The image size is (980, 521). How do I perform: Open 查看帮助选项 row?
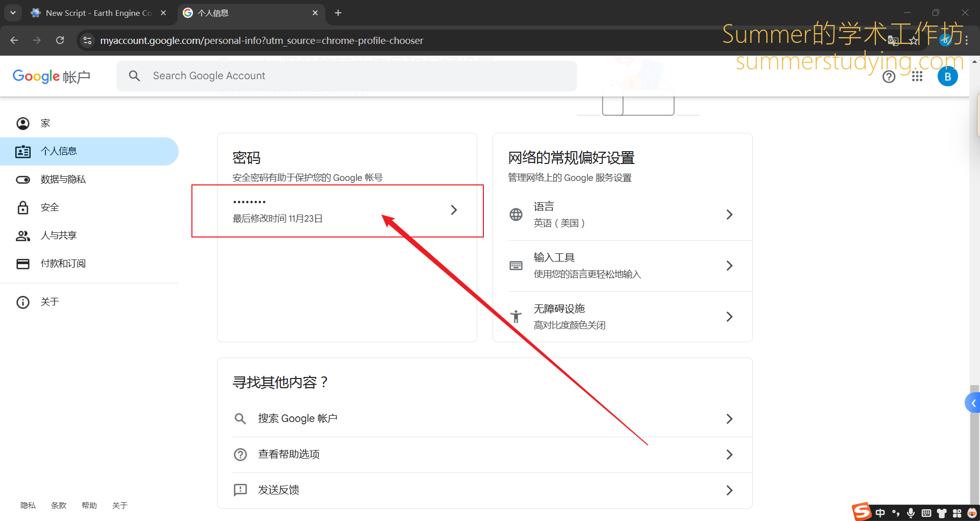[x=485, y=455]
